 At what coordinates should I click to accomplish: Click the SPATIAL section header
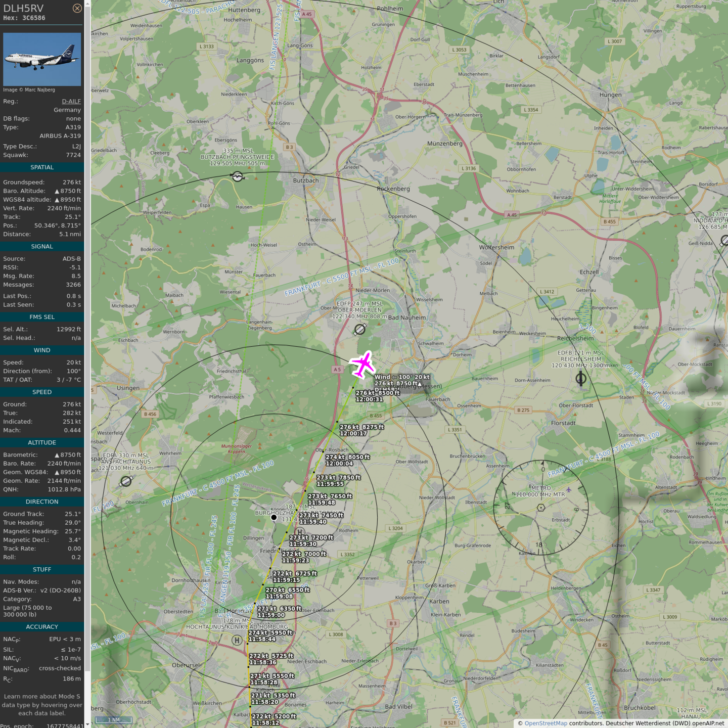[x=42, y=167]
